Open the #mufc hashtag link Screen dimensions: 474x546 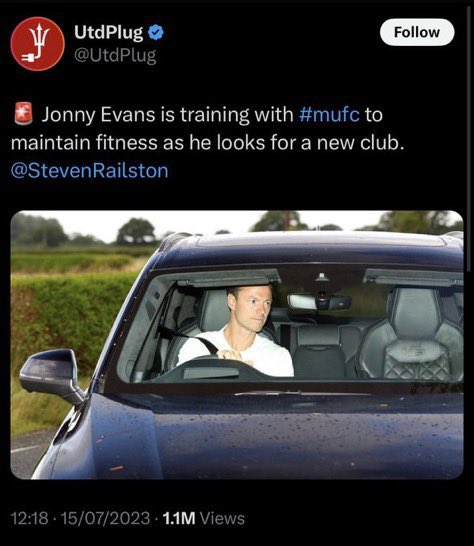click(329, 114)
